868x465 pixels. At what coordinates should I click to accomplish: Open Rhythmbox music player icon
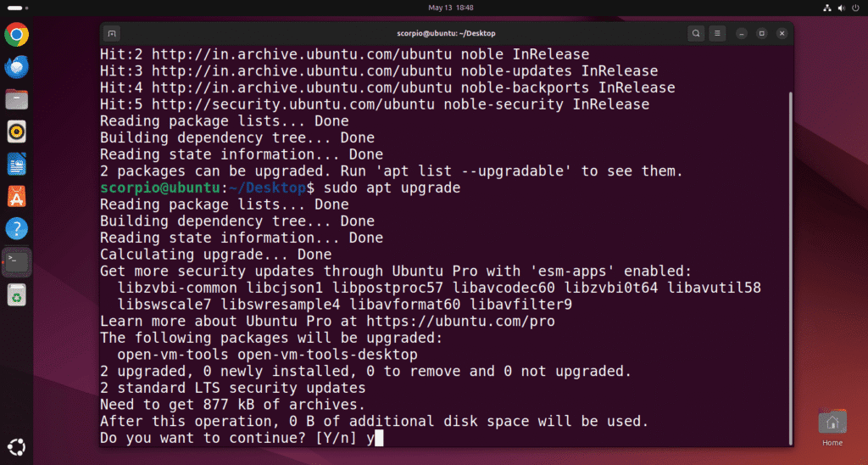pos(17,132)
